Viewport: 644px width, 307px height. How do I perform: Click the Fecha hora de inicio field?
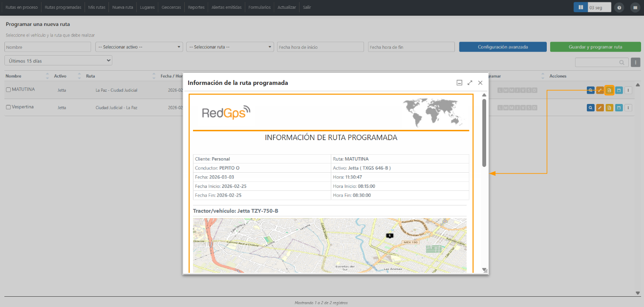click(321, 47)
